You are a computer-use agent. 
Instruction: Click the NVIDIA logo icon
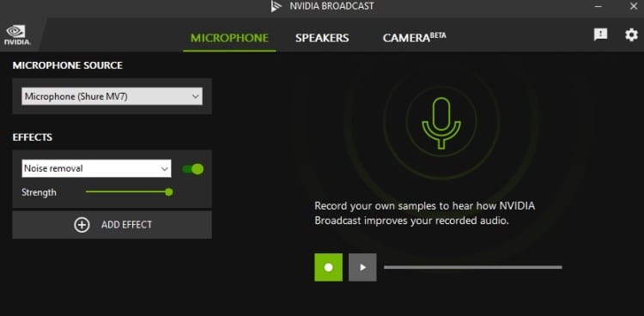tap(17, 35)
